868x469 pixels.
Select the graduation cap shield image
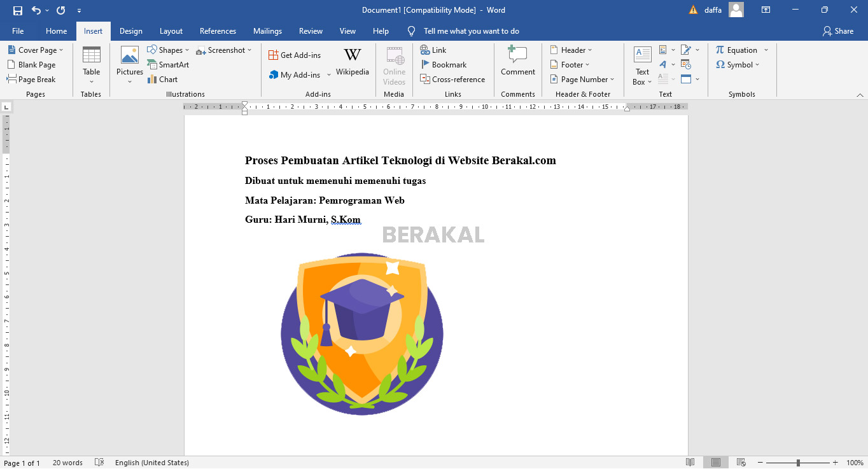(x=362, y=334)
